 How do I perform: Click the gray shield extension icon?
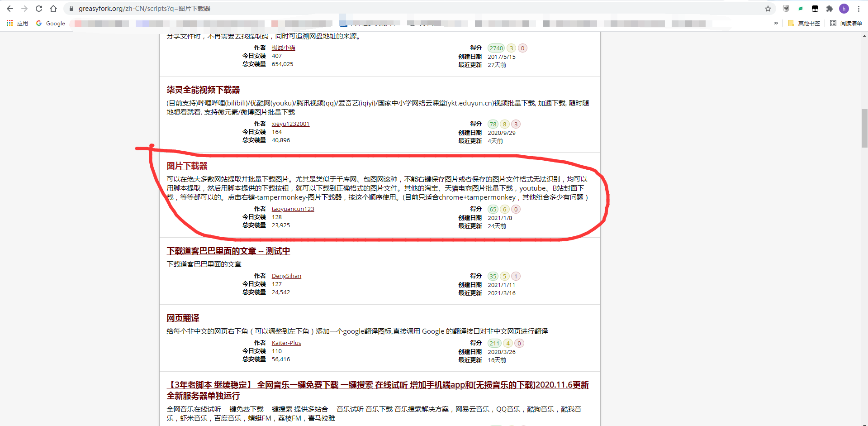[x=786, y=9]
